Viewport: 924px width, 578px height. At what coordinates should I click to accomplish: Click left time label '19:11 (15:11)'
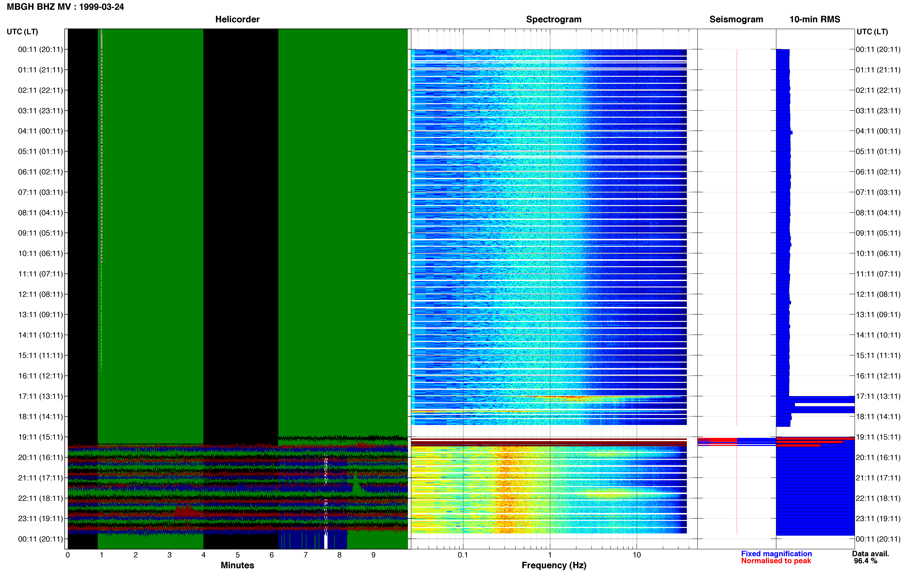(x=41, y=437)
